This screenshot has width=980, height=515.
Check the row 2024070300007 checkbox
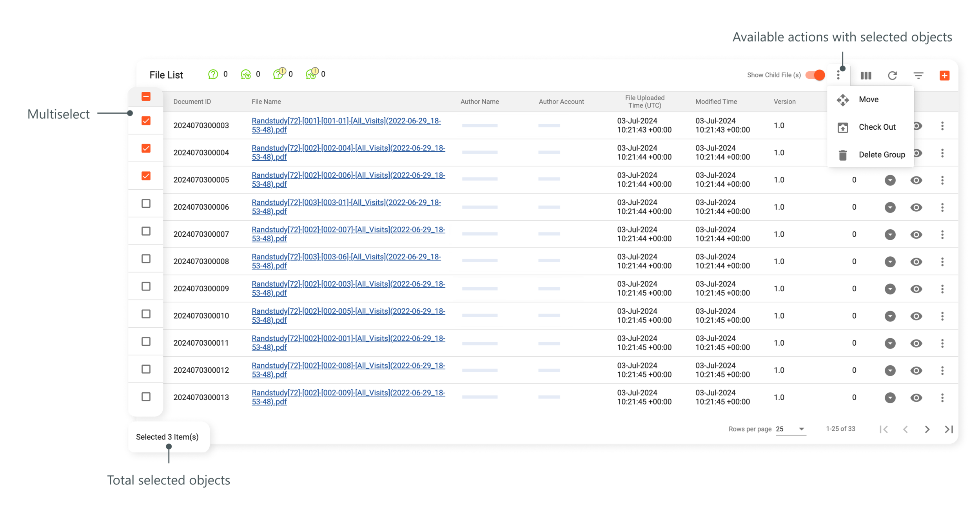[146, 231]
